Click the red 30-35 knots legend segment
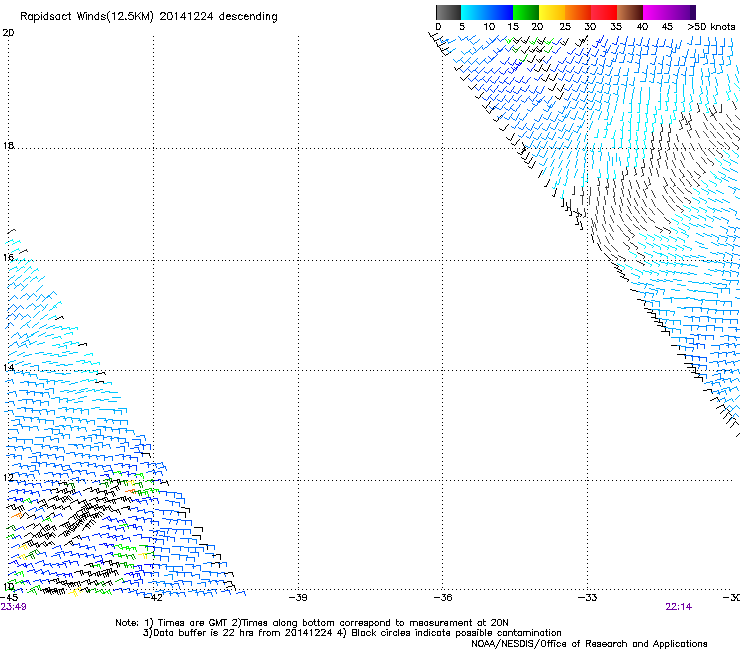Screen dimensions: 740x650 [604, 12]
